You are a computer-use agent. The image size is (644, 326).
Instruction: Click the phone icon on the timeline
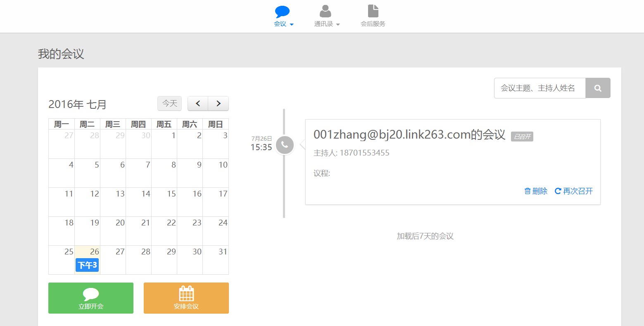(285, 145)
